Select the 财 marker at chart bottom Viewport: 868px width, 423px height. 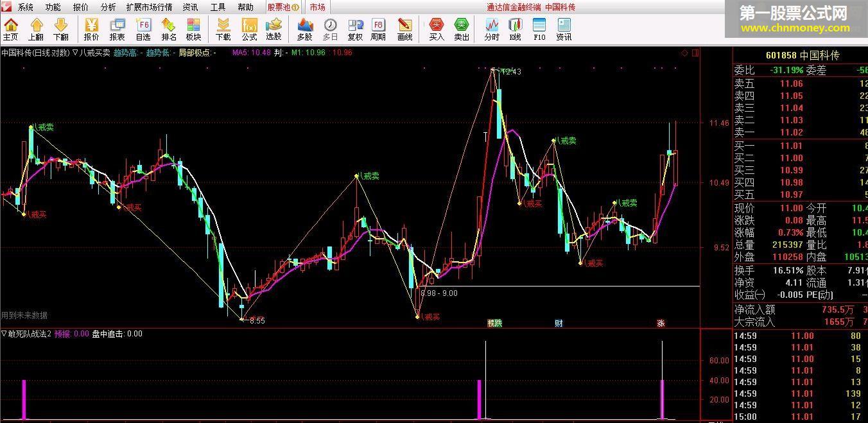pyautogui.click(x=559, y=324)
